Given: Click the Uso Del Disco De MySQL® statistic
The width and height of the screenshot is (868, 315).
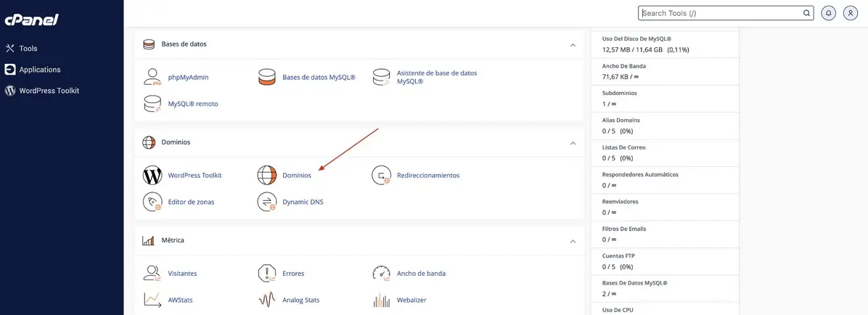Looking at the screenshot, I should (x=666, y=44).
